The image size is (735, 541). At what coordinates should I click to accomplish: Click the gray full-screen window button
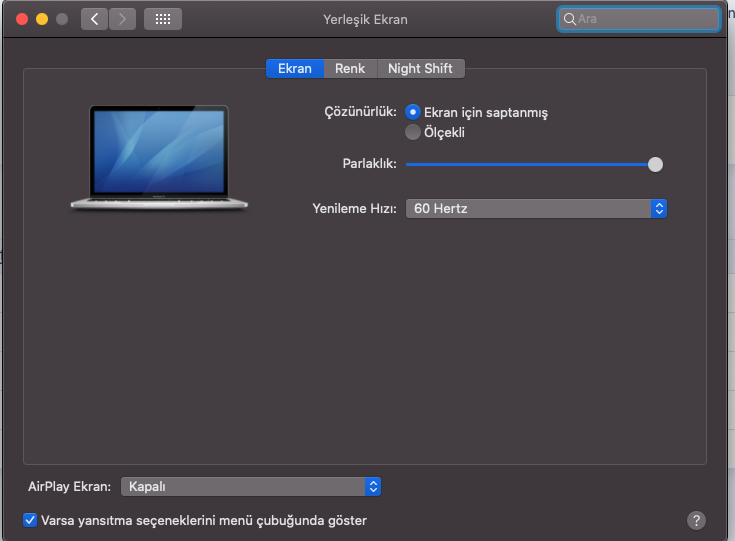point(62,19)
